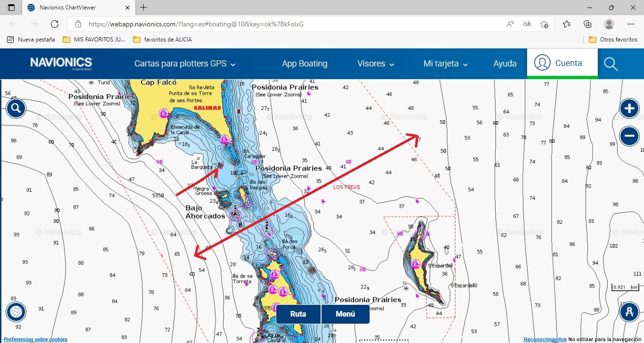644x343 pixels.
Task: Expand Cartas para plotters GPS menu
Action: pyautogui.click(x=185, y=64)
